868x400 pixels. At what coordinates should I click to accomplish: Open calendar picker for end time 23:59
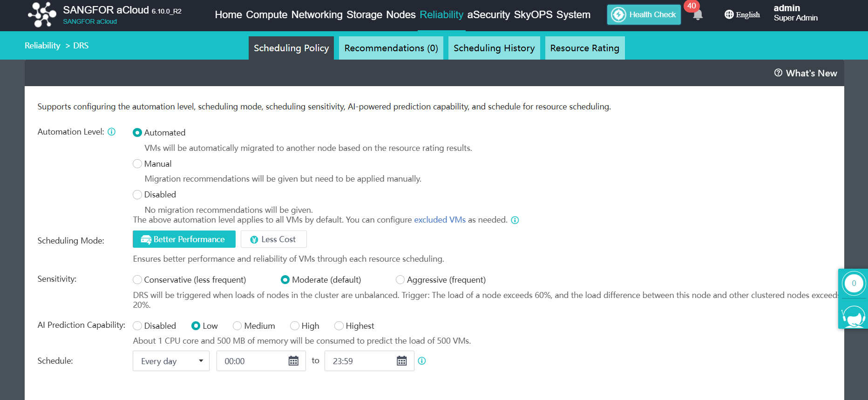[x=402, y=361]
